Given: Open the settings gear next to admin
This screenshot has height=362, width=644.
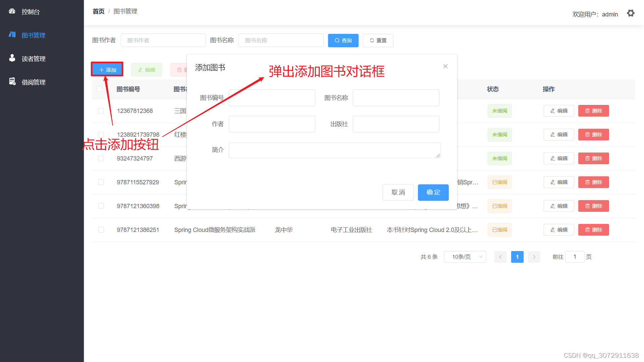Looking at the screenshot, I should [631, 13].
